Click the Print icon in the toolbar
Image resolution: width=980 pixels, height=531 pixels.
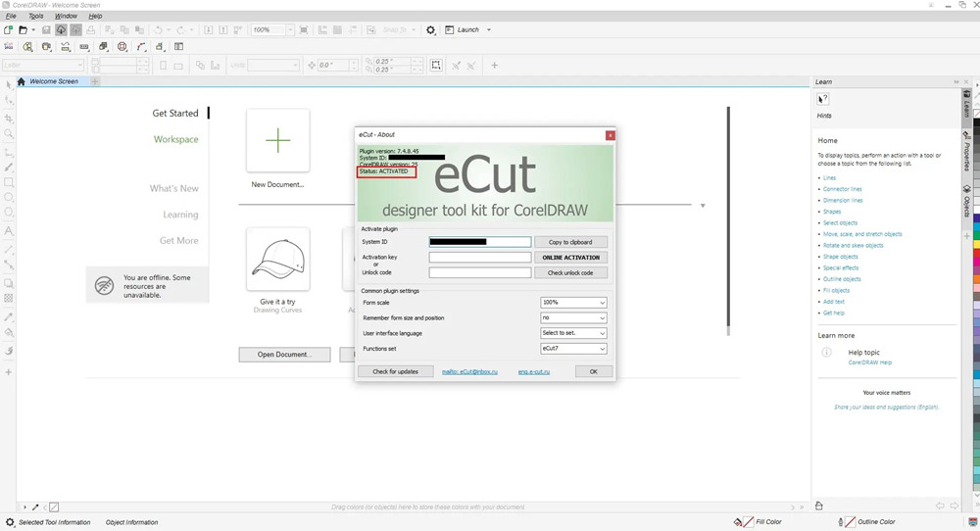pos(91,30)
